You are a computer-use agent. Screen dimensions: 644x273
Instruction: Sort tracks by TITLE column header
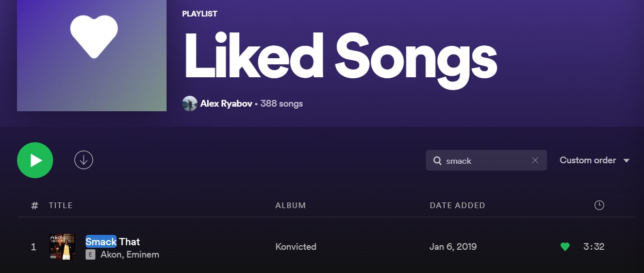(61, 205)
